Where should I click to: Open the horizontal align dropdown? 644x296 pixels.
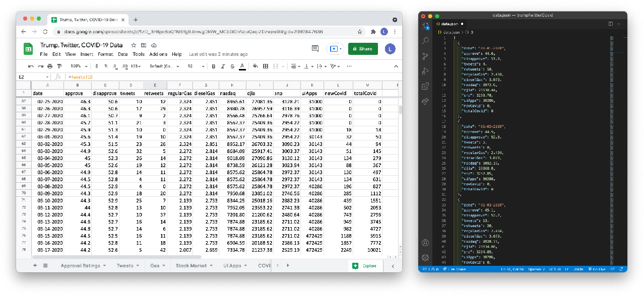[296, 66]
